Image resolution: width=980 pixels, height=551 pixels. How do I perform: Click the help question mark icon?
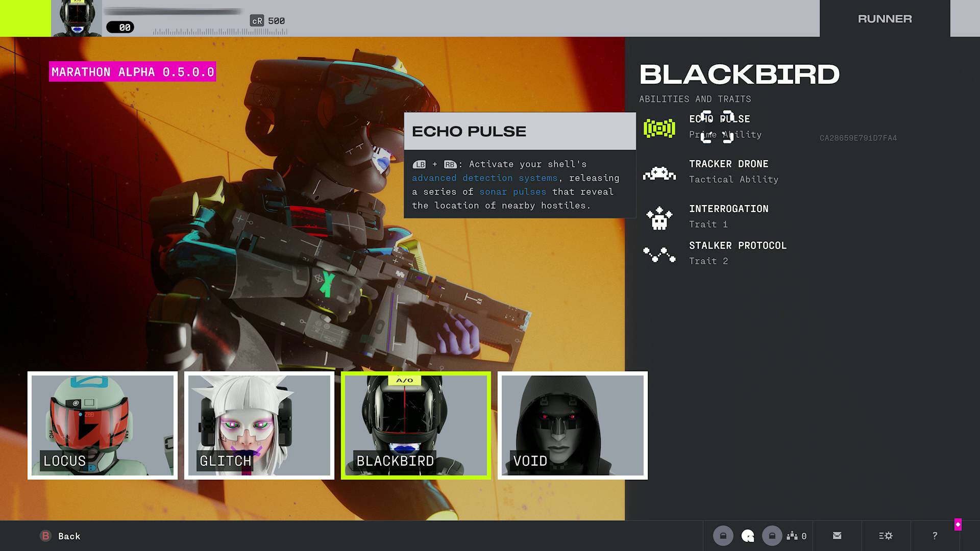pos(935,536)
